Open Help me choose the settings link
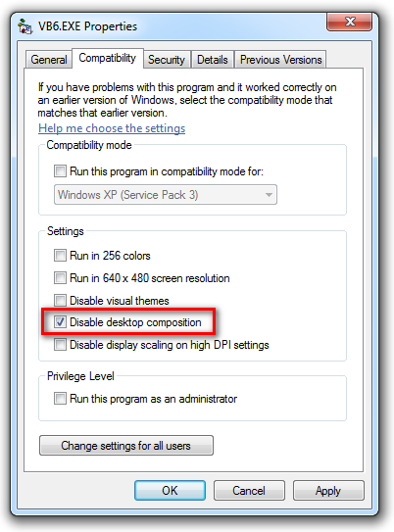394x532 pixels. (x=112, y=128)
